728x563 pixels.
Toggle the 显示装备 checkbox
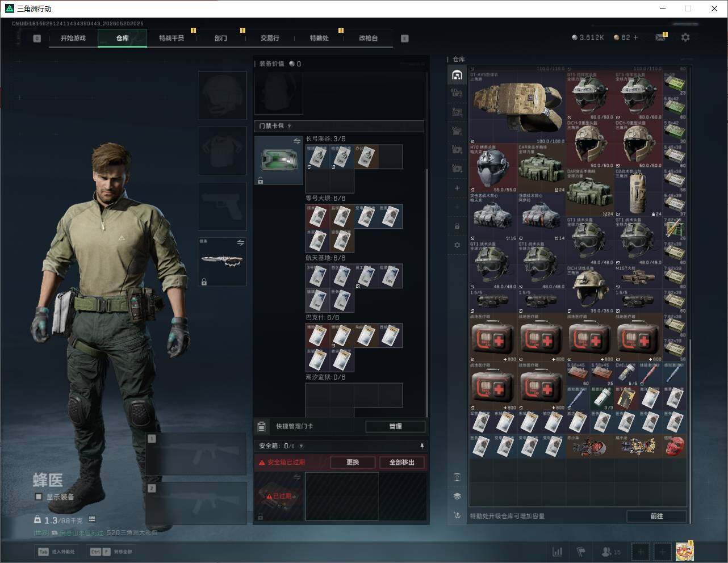tap(38, 497)
